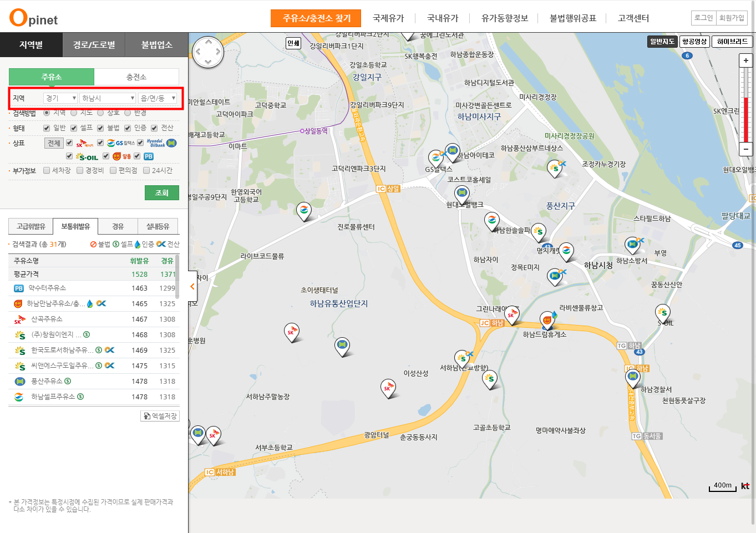
Task: Click station marker near 하남소방서
Action: [x=632, y=245]
